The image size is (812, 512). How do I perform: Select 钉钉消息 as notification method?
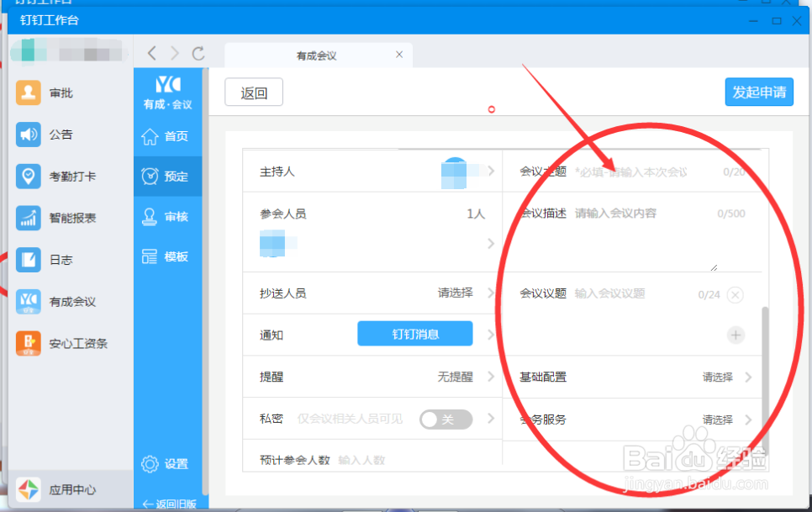pyautogui.click(x=415, y=333)
